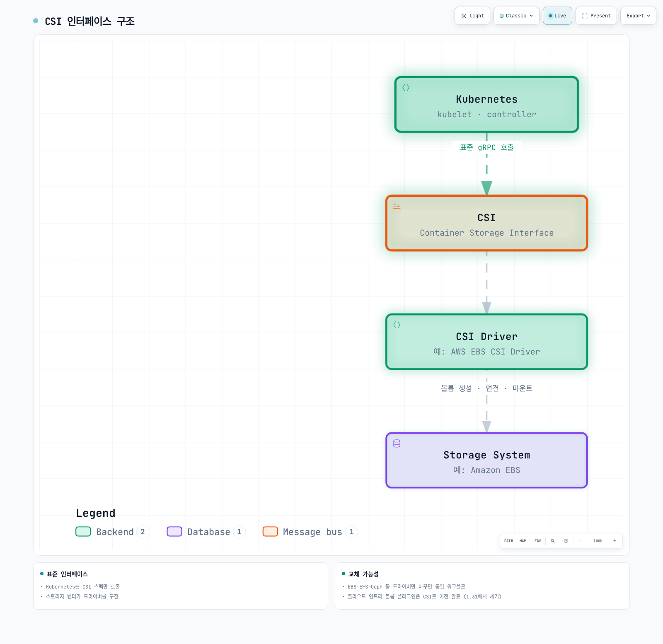Zoom in with the plus button
Viewport: 663px width, 644px height.
[x=615, y=541]
